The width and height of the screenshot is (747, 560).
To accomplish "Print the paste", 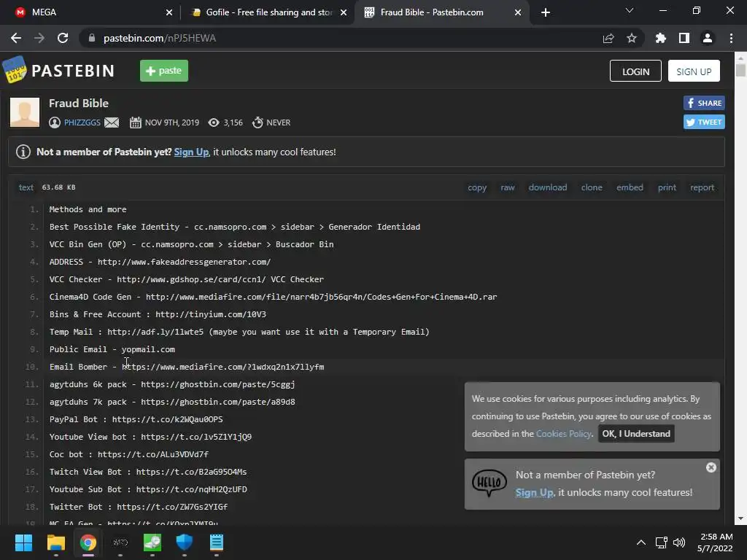I will (667, 187).
